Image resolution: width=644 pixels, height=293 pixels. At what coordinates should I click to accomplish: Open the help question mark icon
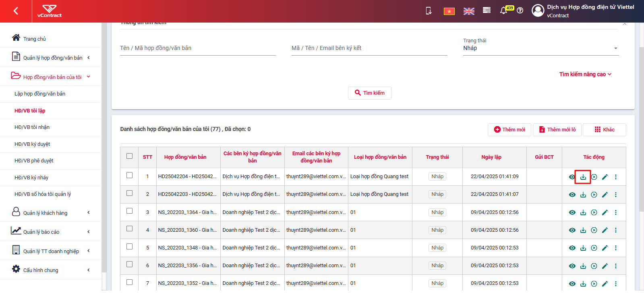tap(520, 10)
